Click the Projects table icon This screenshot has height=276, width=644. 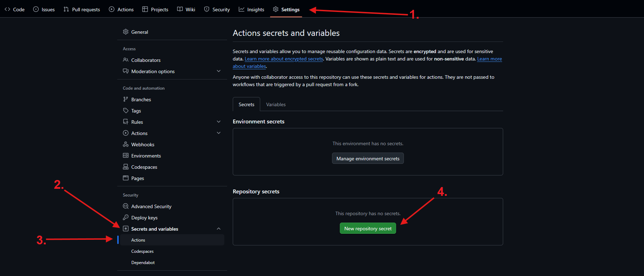click(145, 9)
